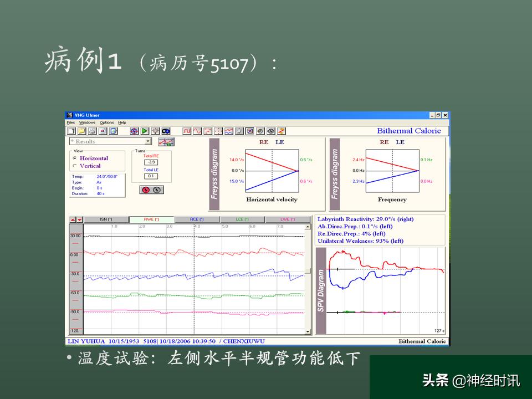Click the gray positional test icon
Screen dimensions: 532x399
pyautogui.click(x=239, y=131)
